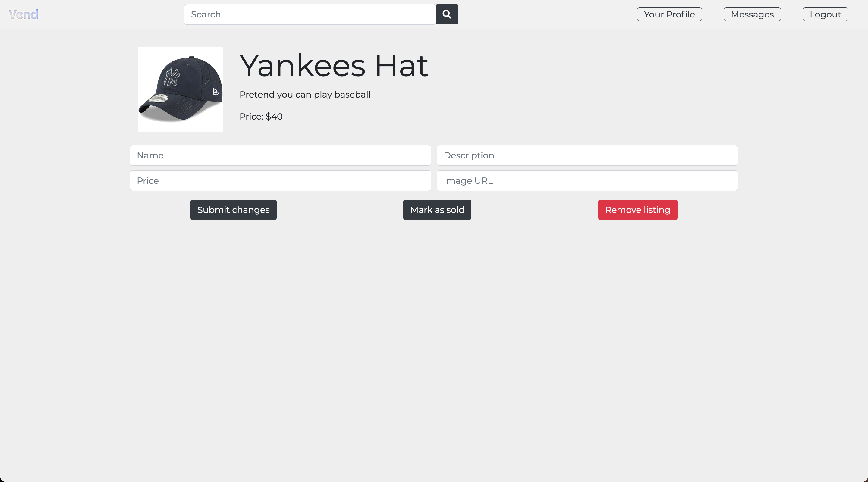Screen dimensions: 868x482
Task: Open Your Profile page
Action: (x=669, y=14)
